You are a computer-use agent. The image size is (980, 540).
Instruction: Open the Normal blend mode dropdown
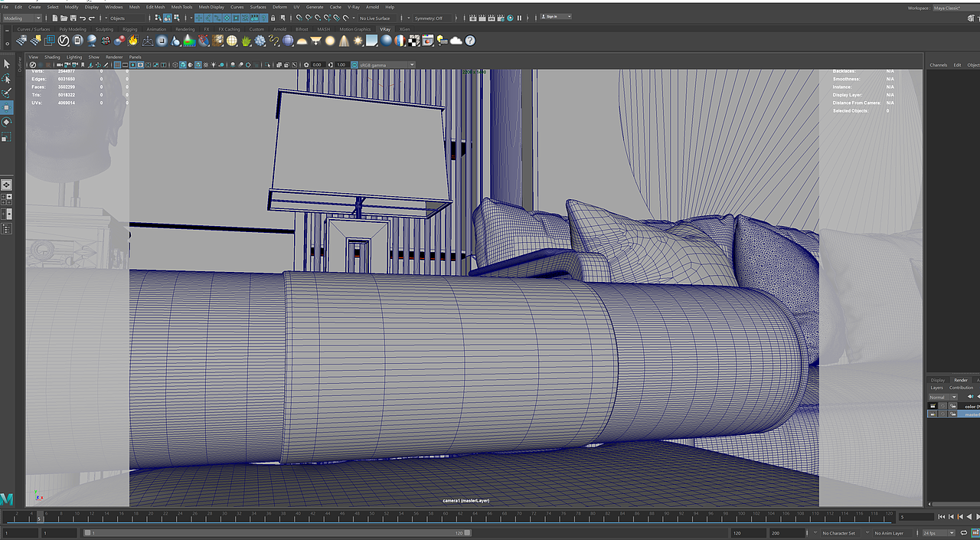(943, 398)
